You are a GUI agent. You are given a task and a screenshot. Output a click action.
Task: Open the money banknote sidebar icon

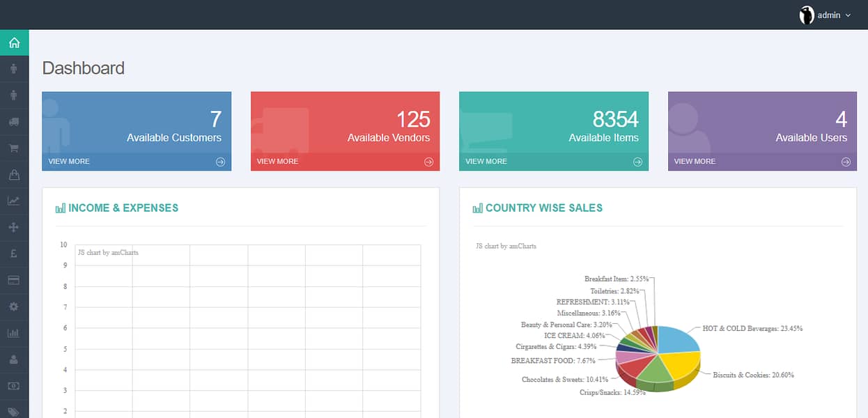[x=14, y=385]
